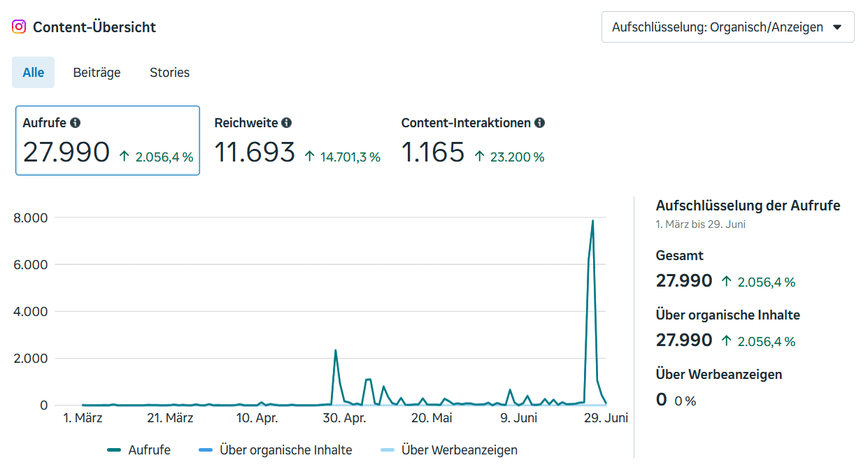
Task: Open info icon next to Content-Interaktionen
Action: [539, 122]
